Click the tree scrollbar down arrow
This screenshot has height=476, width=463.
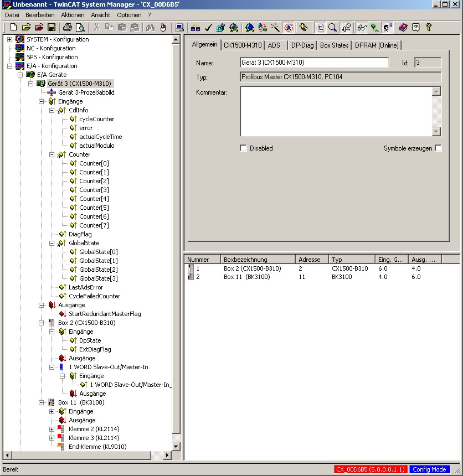point(176,447)
